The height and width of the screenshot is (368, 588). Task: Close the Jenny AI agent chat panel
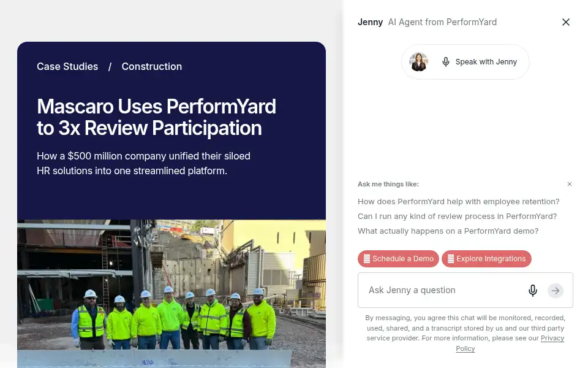565,22
